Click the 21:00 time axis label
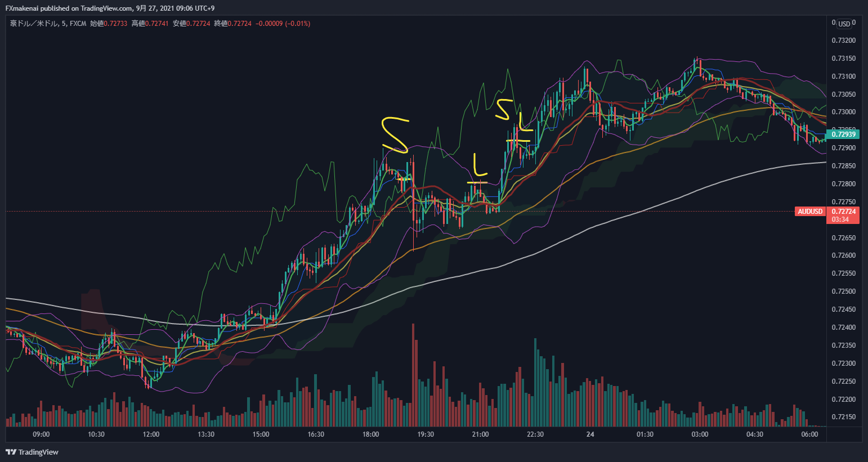The image size is (868, 462). (x=480, y=434)
